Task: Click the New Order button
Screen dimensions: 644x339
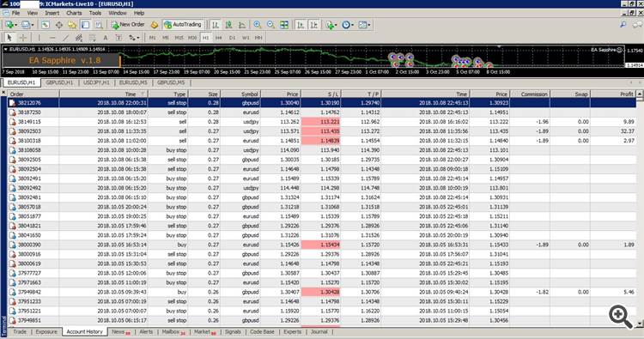Action: coord(128,25)
